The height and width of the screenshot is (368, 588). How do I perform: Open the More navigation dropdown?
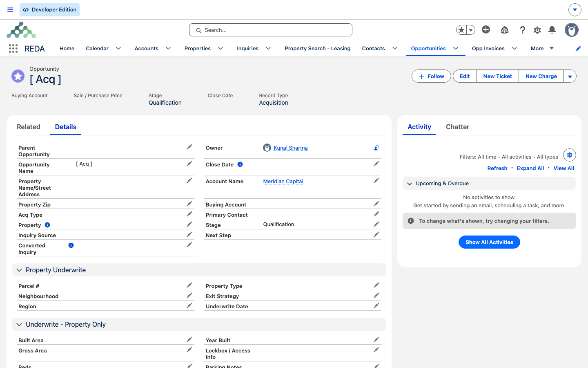tap(542, 48)
